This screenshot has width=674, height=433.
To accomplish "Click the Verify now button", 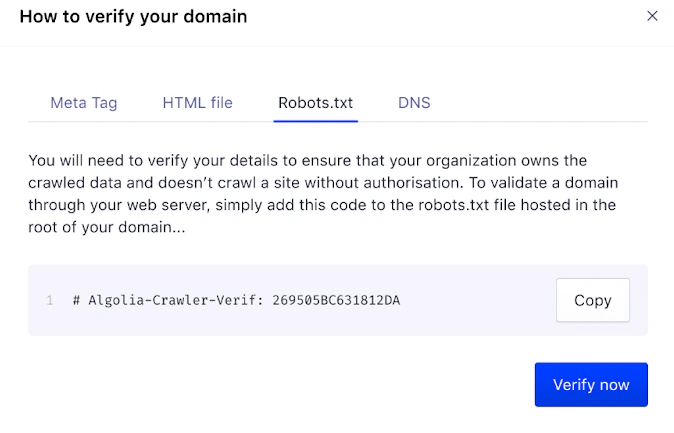I will tap(591, 384).
